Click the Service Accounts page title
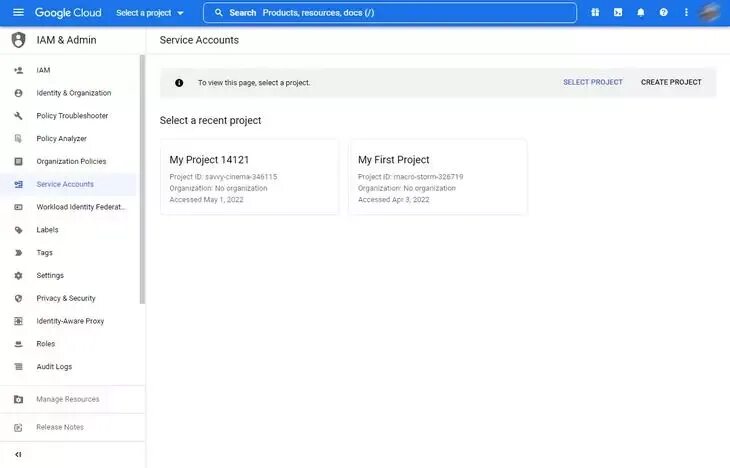Screen dimensions: 730x468 (x=199, y=40)
